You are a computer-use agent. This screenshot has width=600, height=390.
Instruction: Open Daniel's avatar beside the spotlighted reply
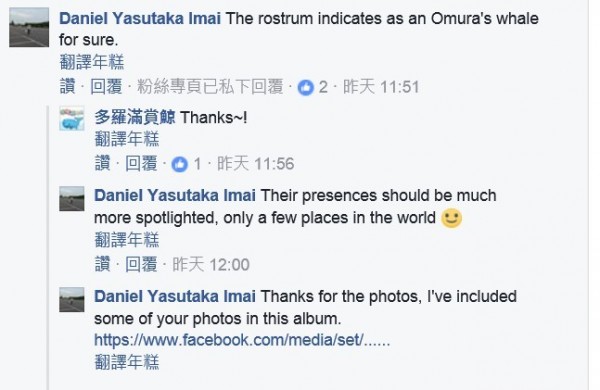click(x=72, y=199)
